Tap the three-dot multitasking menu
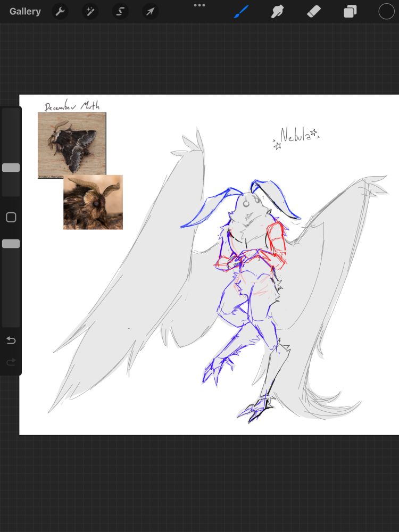The image size is (399, 532). click(199, 5)
